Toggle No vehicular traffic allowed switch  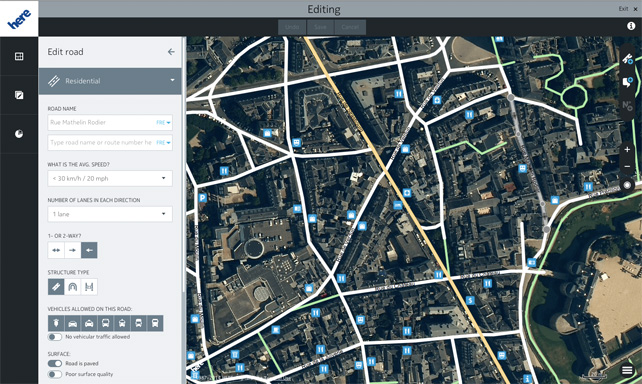(x=54, y=337)
